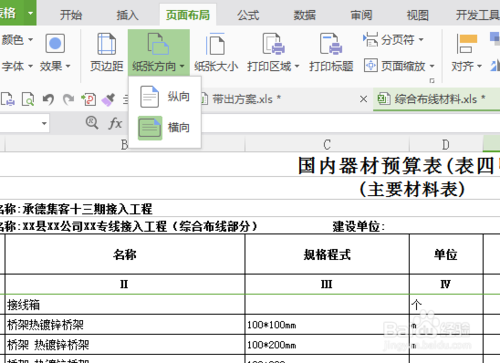This screenshot has height=363, width=500.
Task: Open the name box dropdown arrow
Action: pyautogui.click(x=44, y=123)
